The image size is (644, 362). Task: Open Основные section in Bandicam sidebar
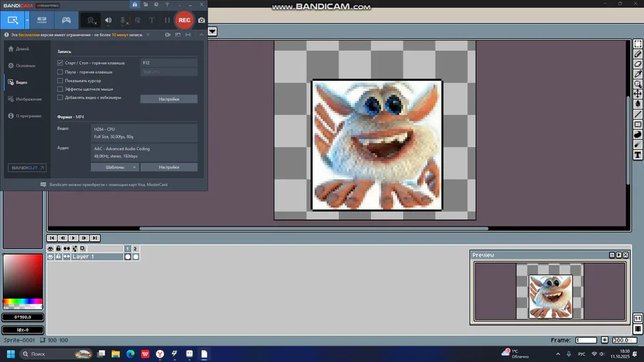point(26,66)
